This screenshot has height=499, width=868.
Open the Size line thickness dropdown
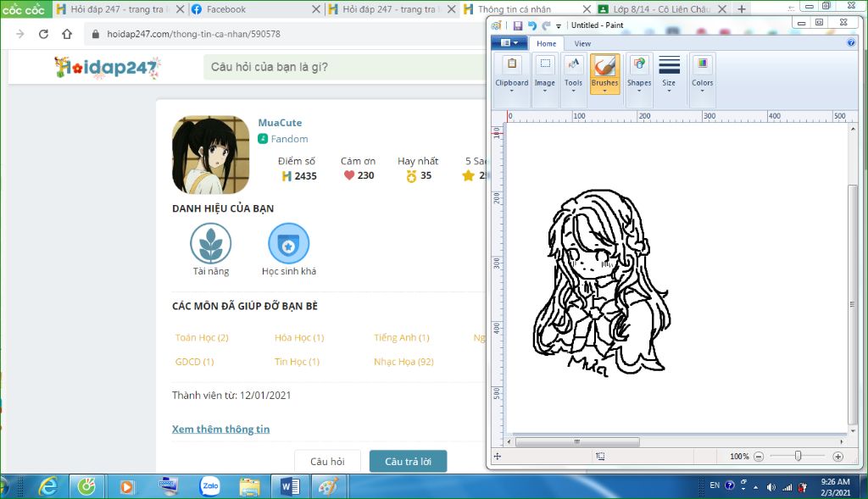[x=670, y=74]
